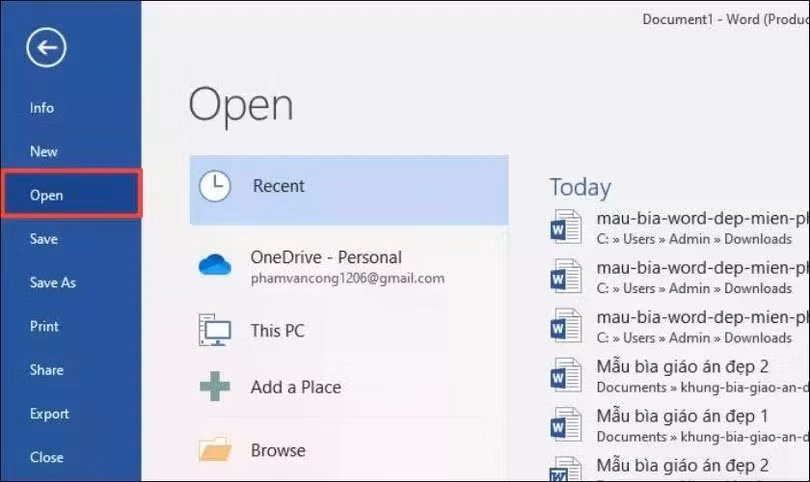Go to the Export page
810x482 pixels.
coord(49,414)
